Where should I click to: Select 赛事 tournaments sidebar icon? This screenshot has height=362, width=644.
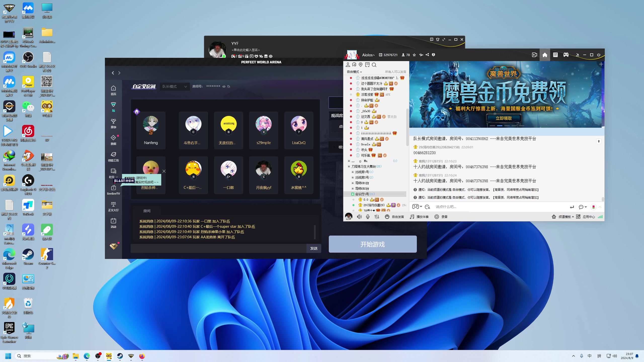click(x=113, y=123)
